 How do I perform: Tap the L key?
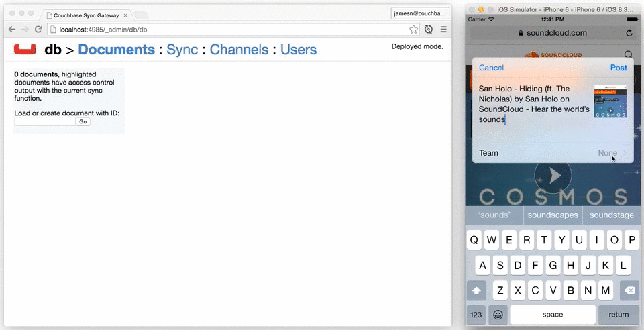pyautogui.click(x=623, y=266)
